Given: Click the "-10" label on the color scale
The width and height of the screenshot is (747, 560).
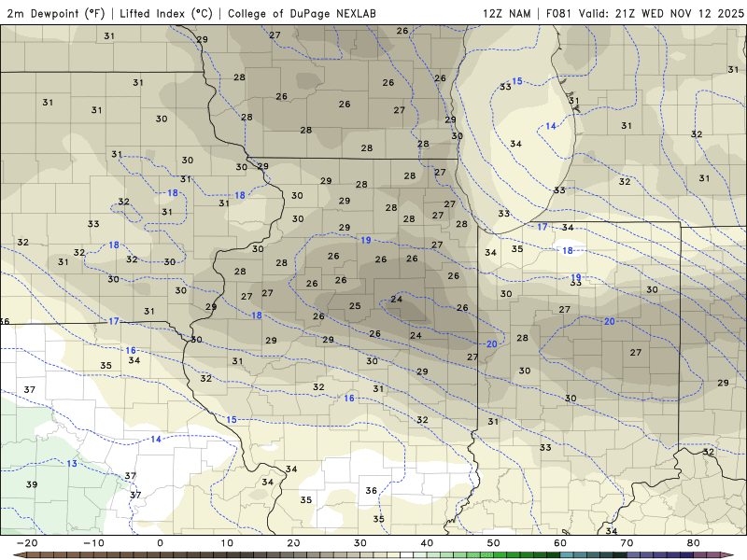Looking at the screenshot, I should point(93,543).
